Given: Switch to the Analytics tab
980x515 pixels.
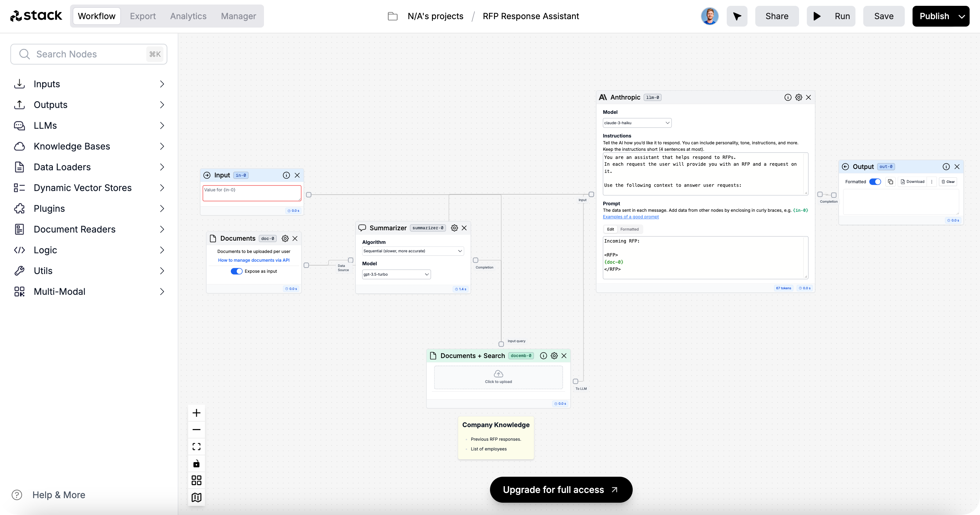Looking at the screenshot, I should point(188,16).
